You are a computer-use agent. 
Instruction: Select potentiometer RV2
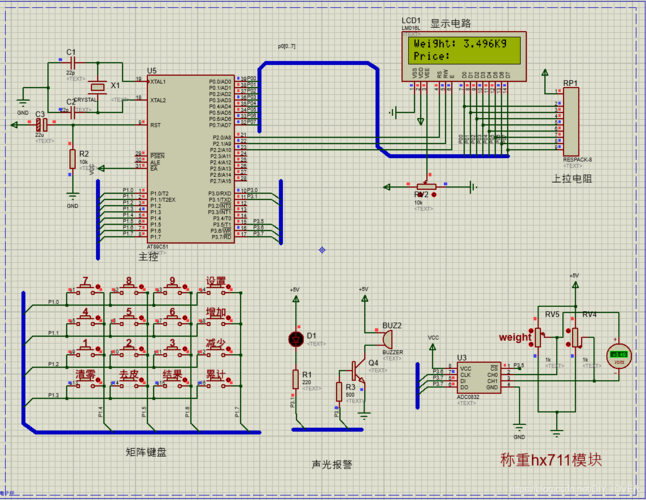[426, 187]
